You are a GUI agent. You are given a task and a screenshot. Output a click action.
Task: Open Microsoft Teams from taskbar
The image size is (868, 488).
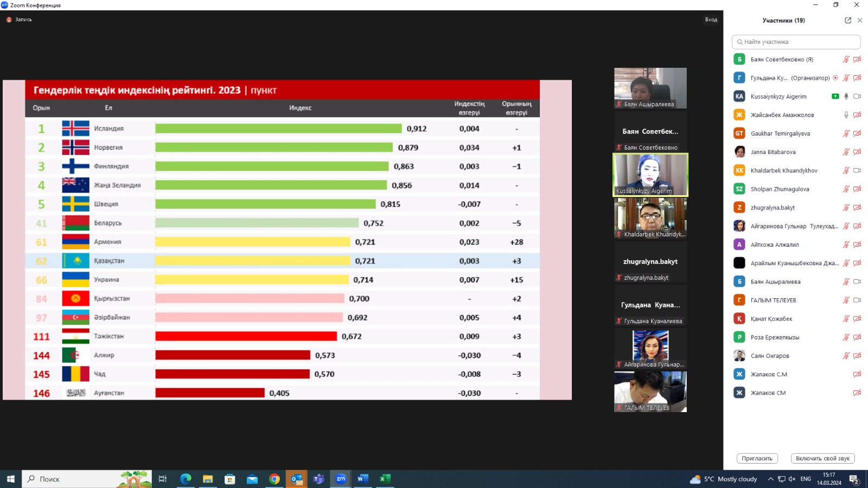[x=318, y=479]
